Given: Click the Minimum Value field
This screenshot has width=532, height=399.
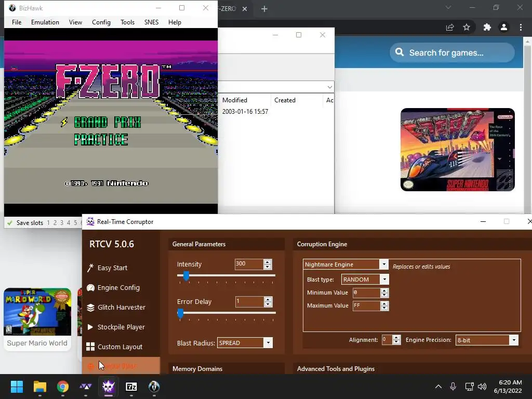Looking at the screenshot, I should pos(366,292).
